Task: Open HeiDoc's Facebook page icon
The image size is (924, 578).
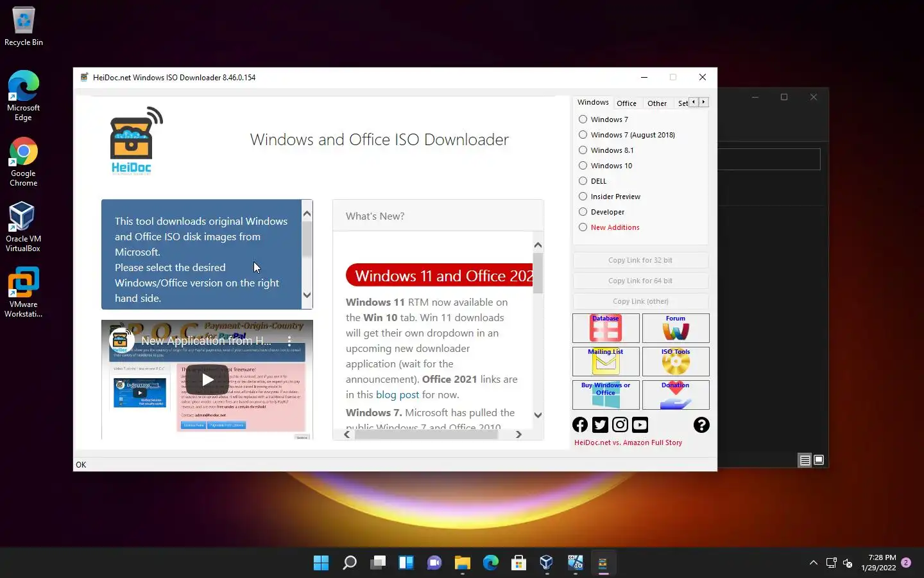Action: coord(580,425)
